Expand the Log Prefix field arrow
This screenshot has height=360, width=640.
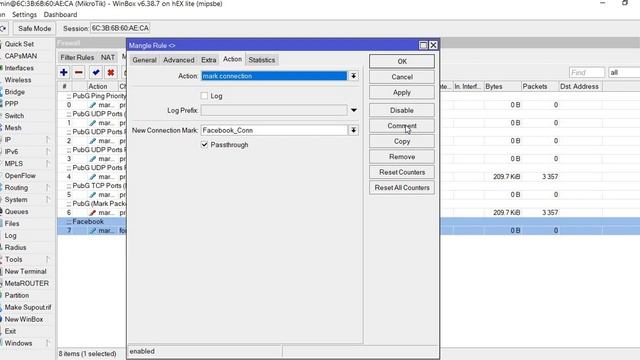pyautogui.click(x=353, y=110)
